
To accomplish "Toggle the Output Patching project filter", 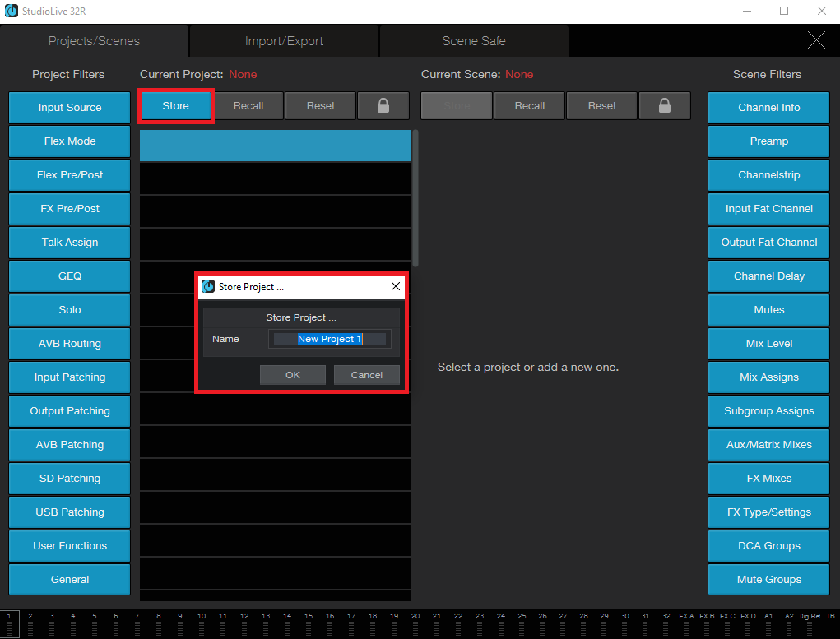I will (70, 411).
